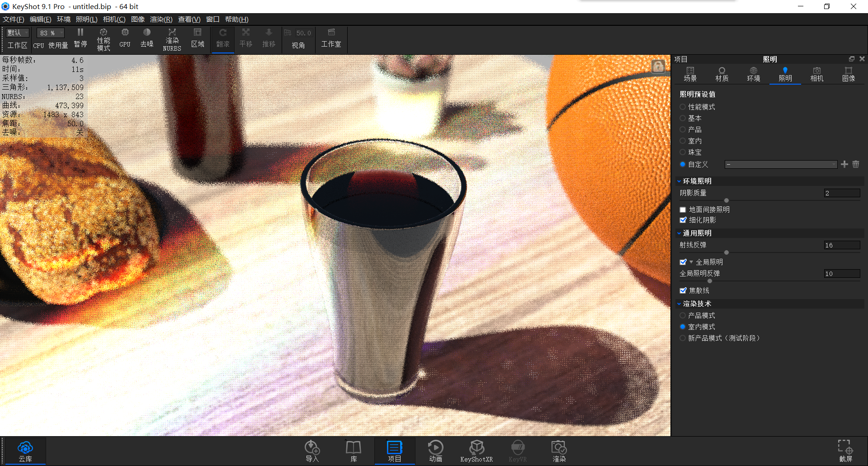Click the 暂停 pause button
868x466 pixels.
[80, 38]
